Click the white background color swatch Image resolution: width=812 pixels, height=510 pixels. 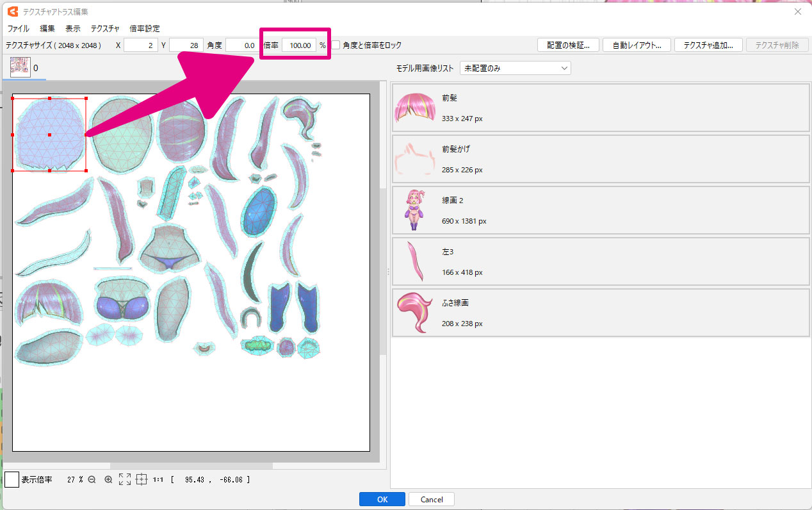[x=12, y=479]
